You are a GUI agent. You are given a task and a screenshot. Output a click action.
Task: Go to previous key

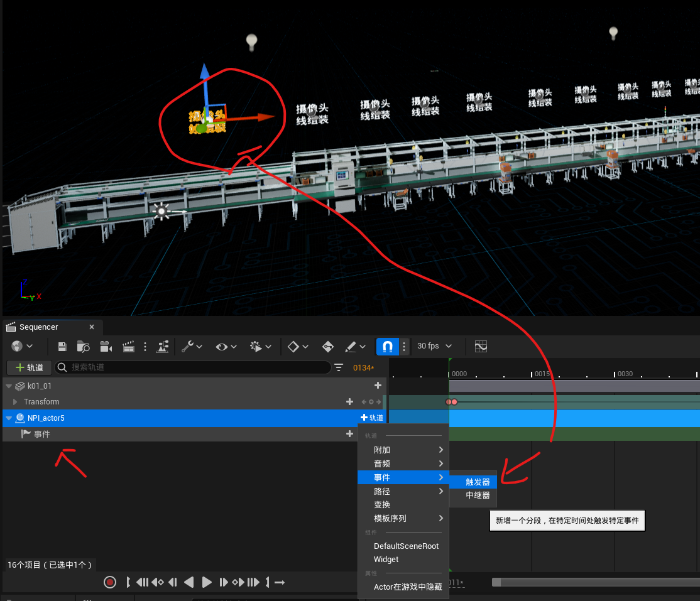click(158, 582)
